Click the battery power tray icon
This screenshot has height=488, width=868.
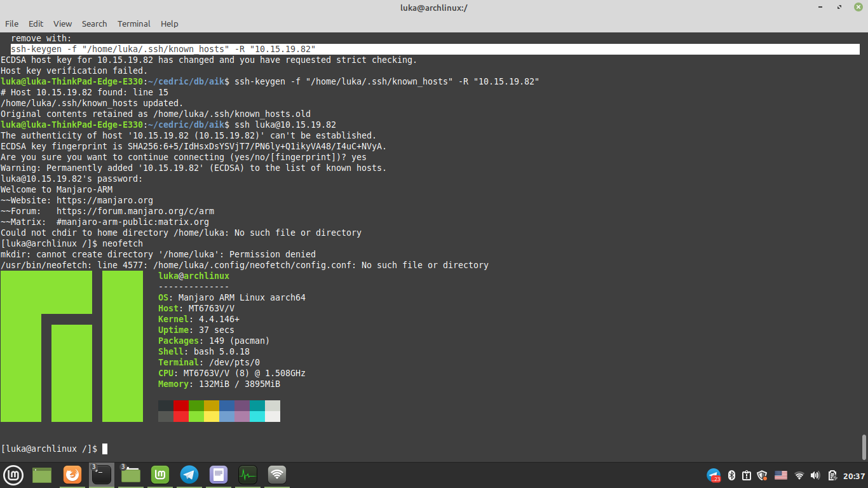coord(832,475)
